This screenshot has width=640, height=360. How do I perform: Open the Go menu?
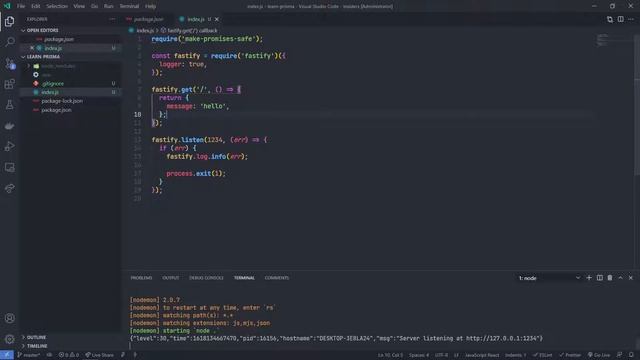click(x=94, y=6)
